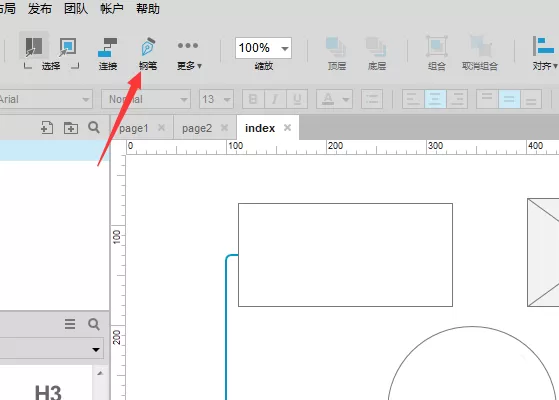Toggle underline formatting
The height and width of the screenshot is (400, 559).
(297, 99)
